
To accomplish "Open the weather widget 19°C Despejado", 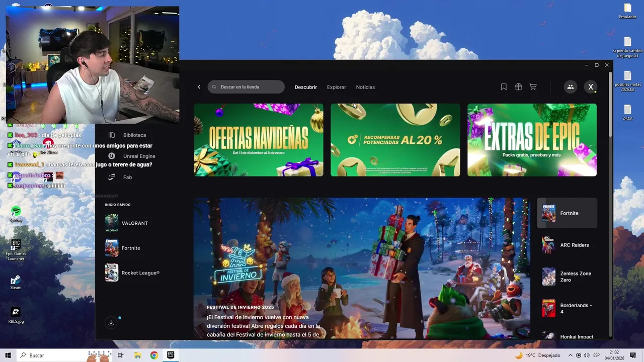I will click(x=538, y=355).
